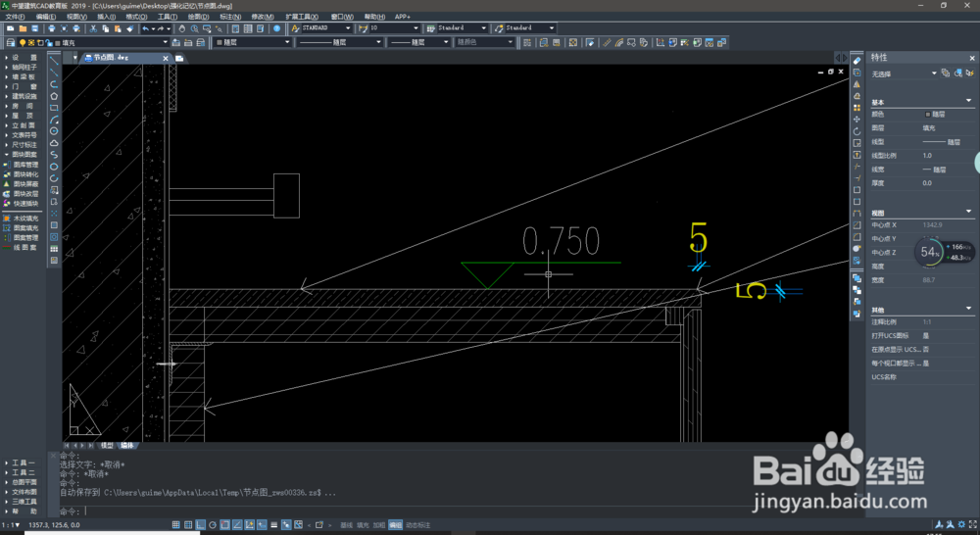This screenshot has height=535, width=980.
Task: Open the 随颜色 plot style dropdown
Action: point(484,42)
